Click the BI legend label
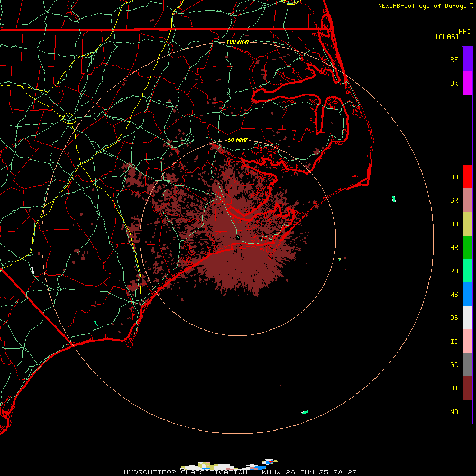 (454, 388)
